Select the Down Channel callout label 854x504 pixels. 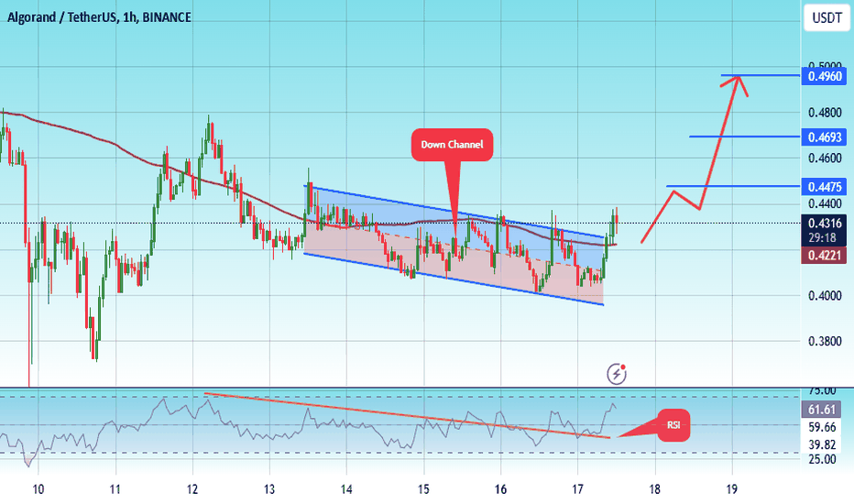click(452, 145)
